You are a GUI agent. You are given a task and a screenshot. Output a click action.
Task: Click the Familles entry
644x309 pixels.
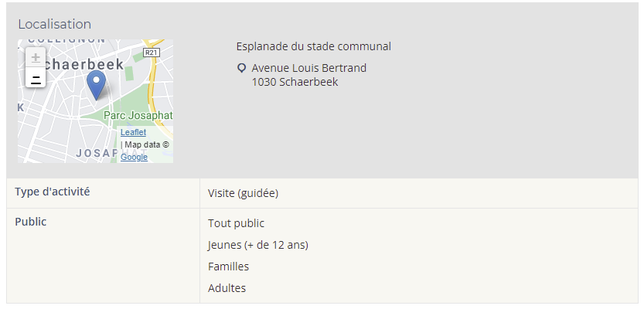(x=228, y=267)
